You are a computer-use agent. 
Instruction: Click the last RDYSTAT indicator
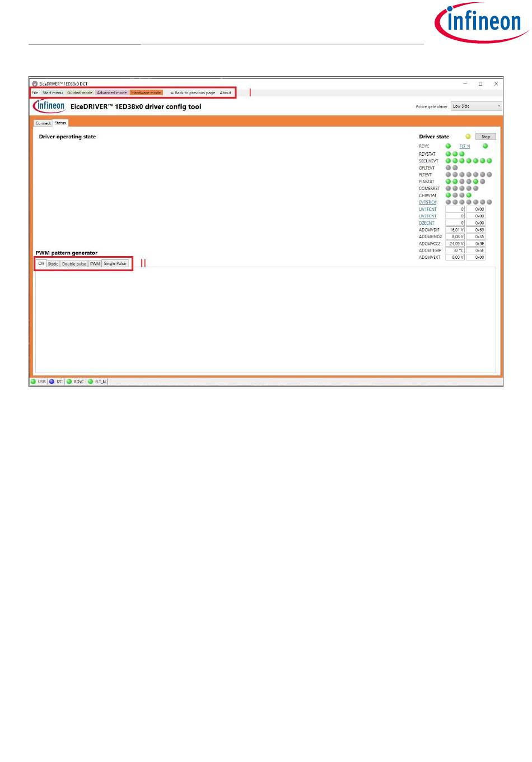[462, 154]
